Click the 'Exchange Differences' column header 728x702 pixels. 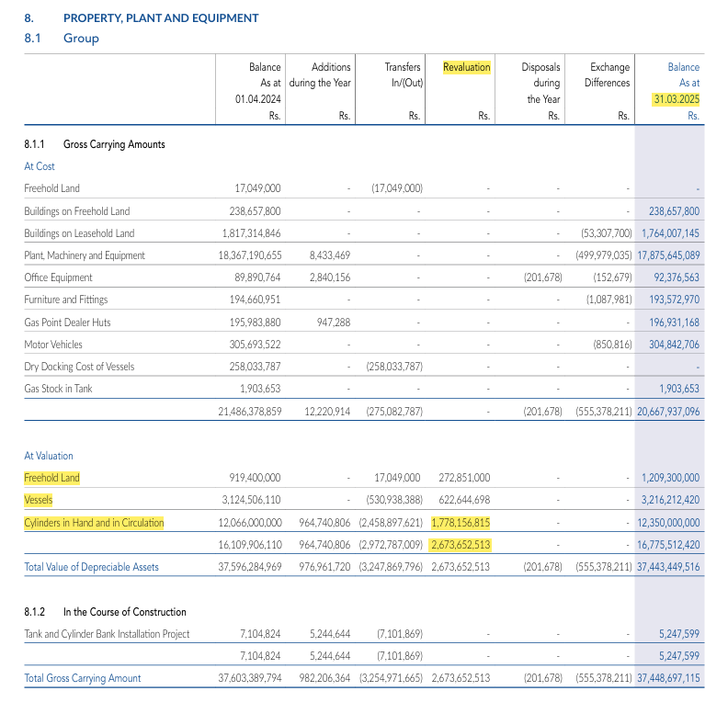click(x=607, y=75)
